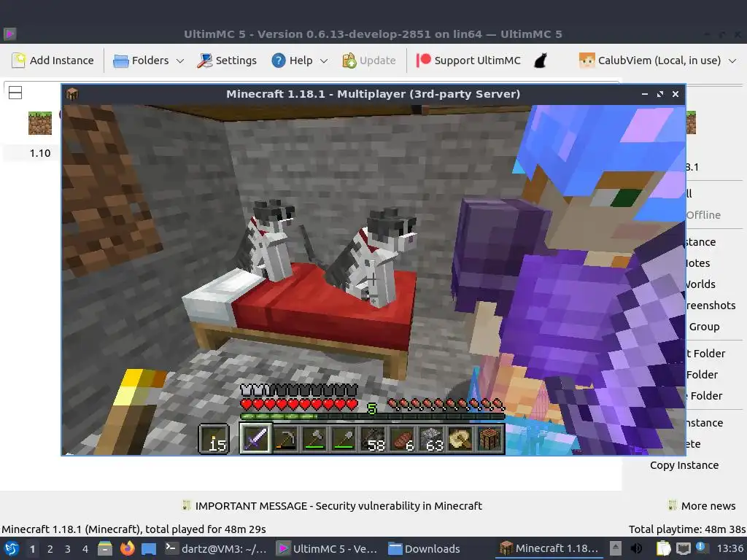This screenshot has height=560, width=747.
Task: Select the enchanted sword hotbar slot
Action: [256, 438]
